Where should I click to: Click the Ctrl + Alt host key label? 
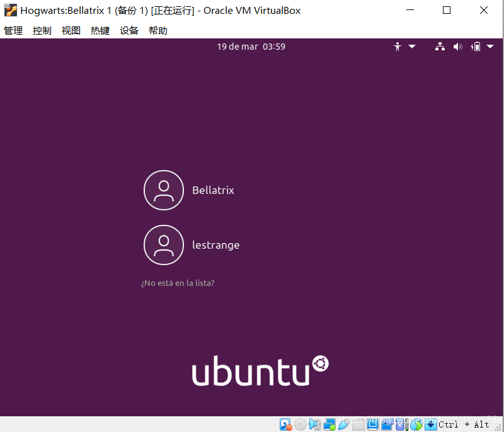tap(464, 424)
